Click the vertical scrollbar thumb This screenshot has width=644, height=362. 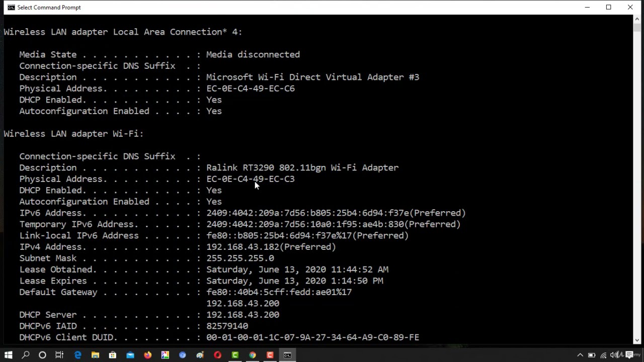click(637, 28)
